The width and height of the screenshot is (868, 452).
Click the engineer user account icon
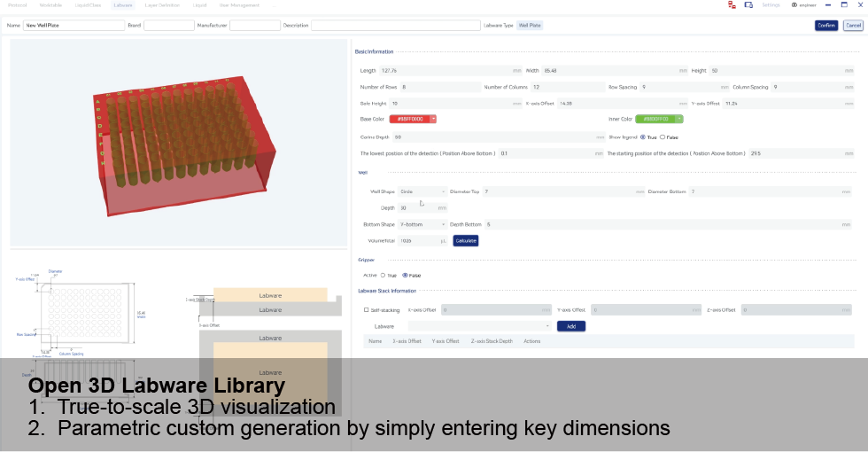click(x=794, y=5)
